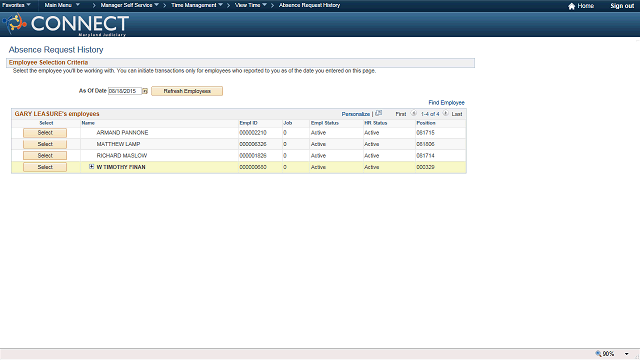Viewport: 640px width, 360px height.
Task: Open the Favorites dropdown menu
Action: pyautogui.click(x=16, y=5)
